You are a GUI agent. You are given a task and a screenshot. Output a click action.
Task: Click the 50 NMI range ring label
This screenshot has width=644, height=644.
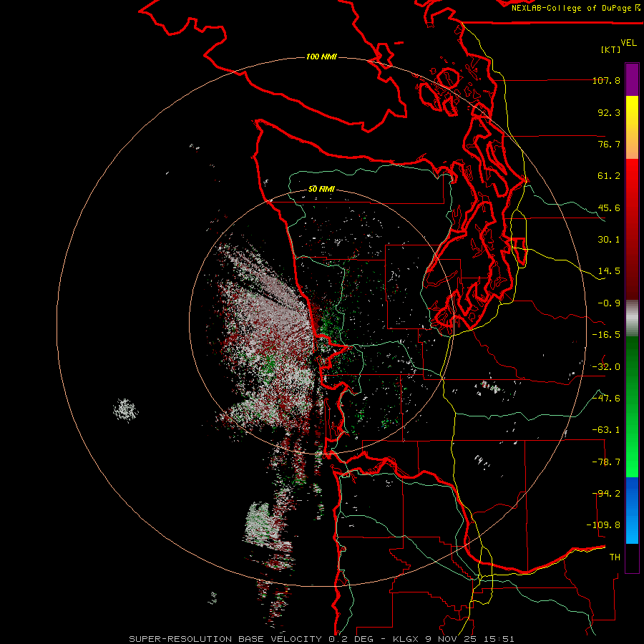(321, 189)
